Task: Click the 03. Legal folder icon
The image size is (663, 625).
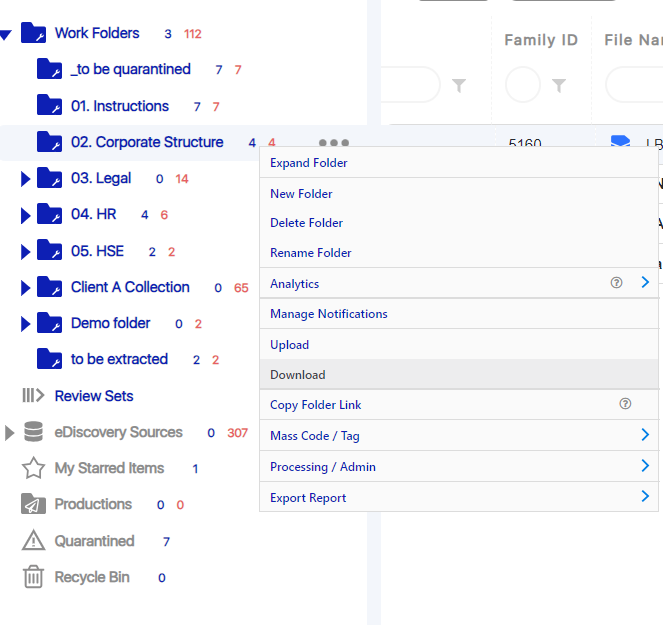Action: pyautogui.click(x=49, y=178)
